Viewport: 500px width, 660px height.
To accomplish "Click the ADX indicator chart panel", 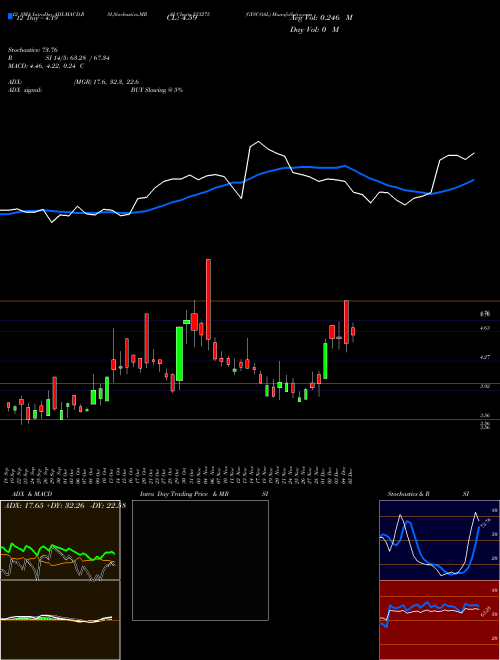I will pos(60,540).
